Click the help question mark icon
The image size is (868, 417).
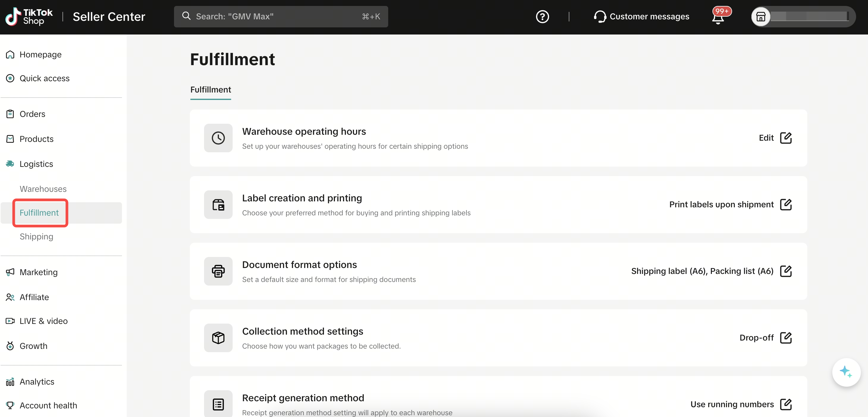pyautogui.click(x=542, y=16)
